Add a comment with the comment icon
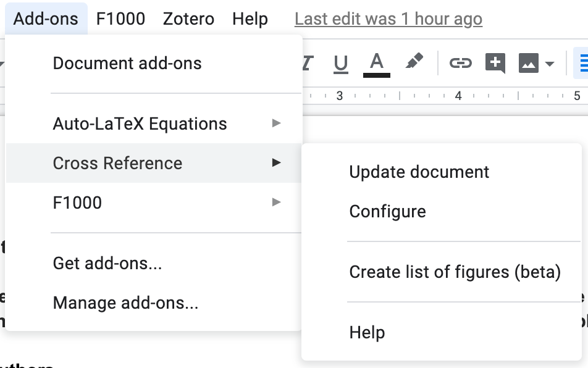Image resolution: width=588 pixels, height=368 pixels. [x=495, y=62]
